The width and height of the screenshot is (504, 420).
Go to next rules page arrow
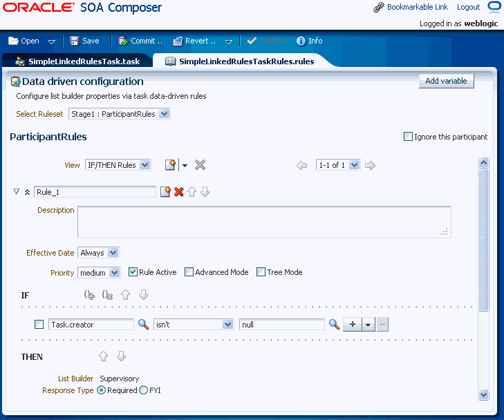371,165
